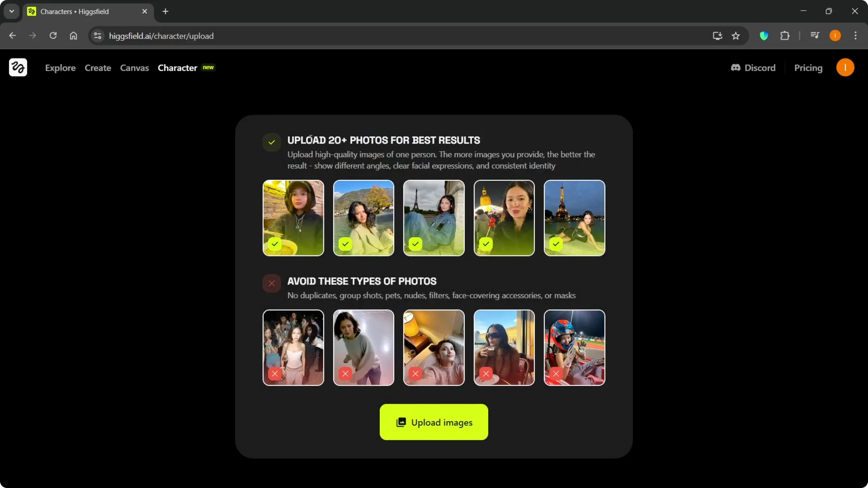The width and height of the screenshot is (868, 488).
Task: Toggle the green checkmark on the first approved photo
Action: click(x=274, y=244)
